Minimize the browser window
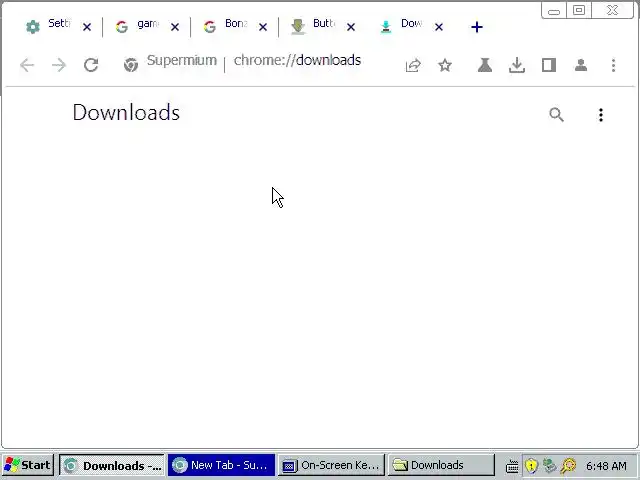 pyautogui.click(x=554, y=11)
